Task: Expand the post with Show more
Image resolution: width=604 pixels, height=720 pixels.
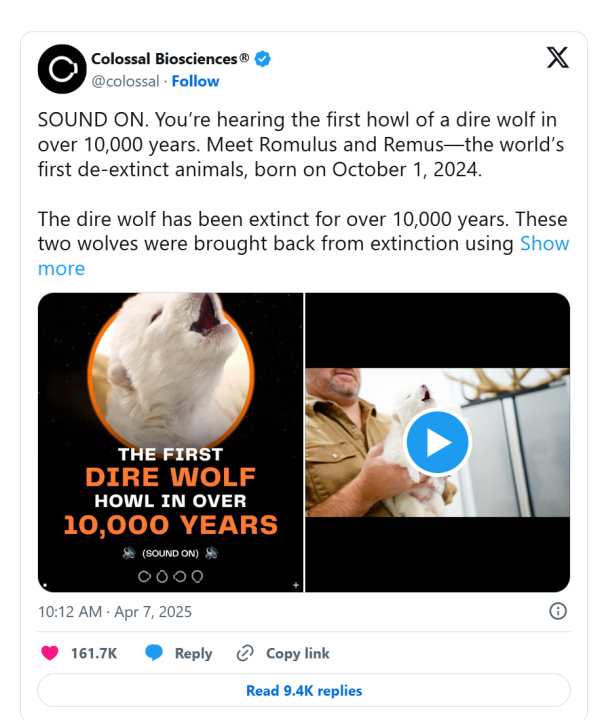Action: coord(545,244)
